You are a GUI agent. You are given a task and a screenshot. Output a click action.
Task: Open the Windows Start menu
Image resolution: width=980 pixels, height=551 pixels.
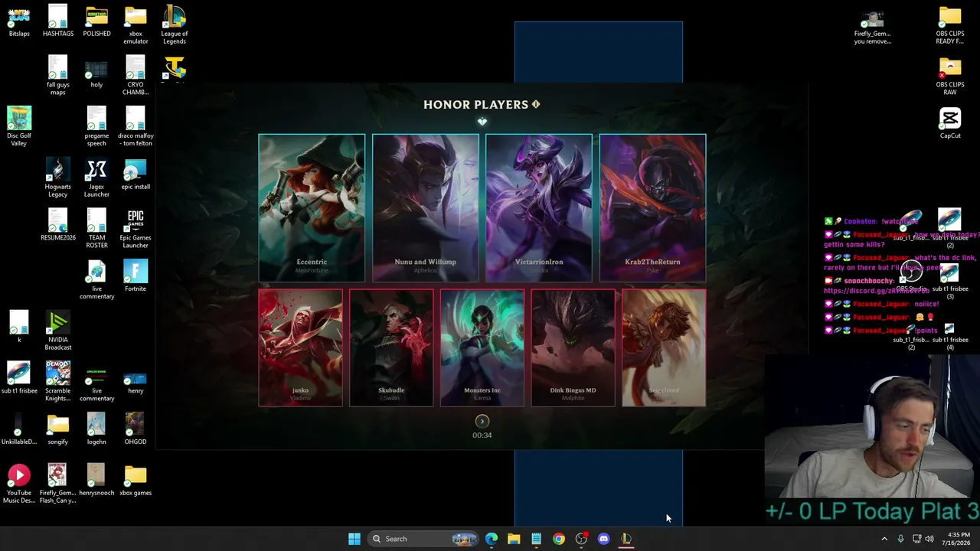pos(354,539)
